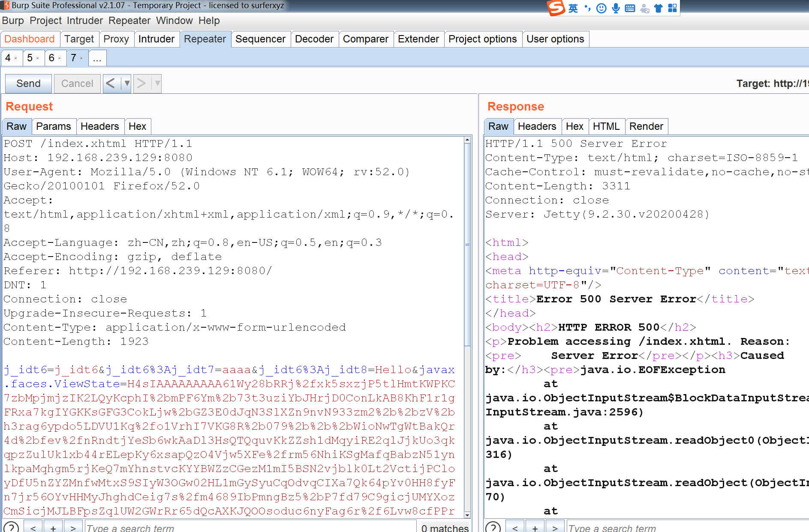Viewport: 809px width, 532px height.
Task: Click the back arrow to view previous request
Action: coord(111,84)
